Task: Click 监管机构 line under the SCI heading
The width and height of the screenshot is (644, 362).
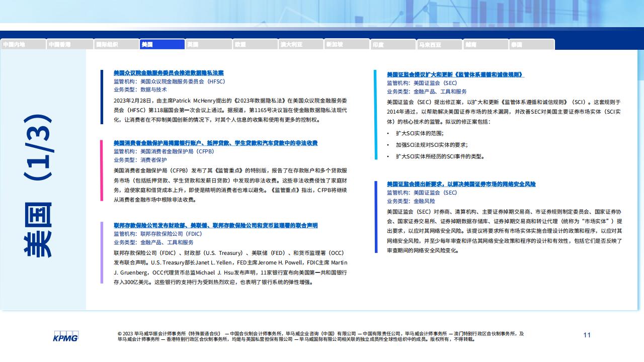Action: [x=422, y=83]
